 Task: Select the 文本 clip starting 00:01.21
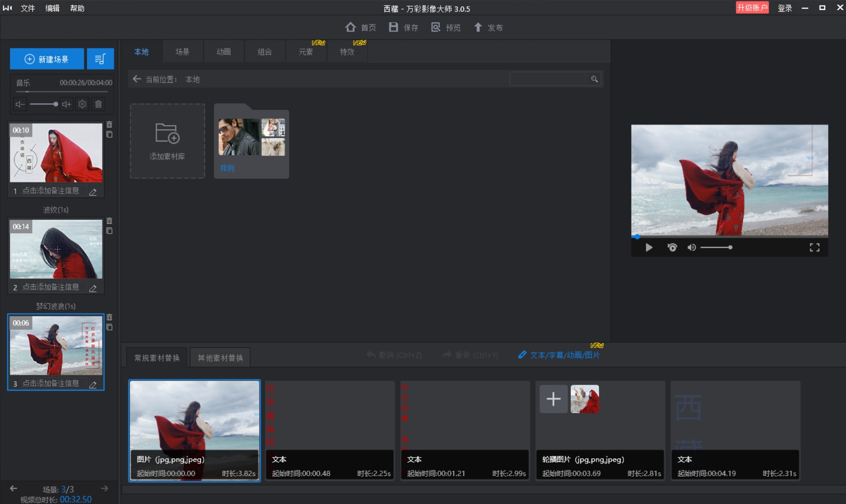[x=465, y=430]
